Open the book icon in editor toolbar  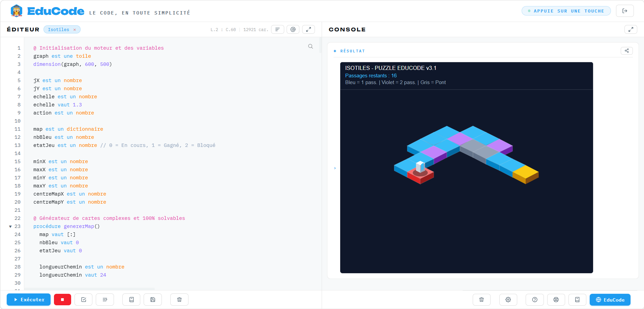[131, 300]
